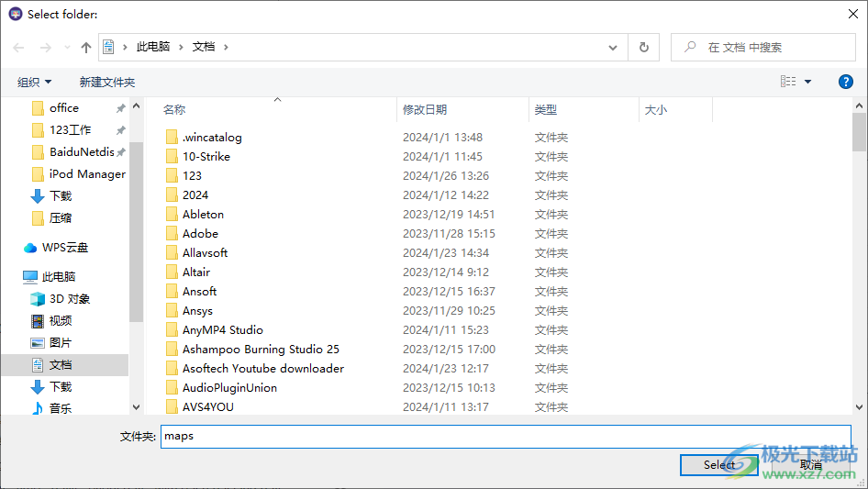Select BaiduNetdis folder in the sidebar
Image resolution: width=868 pixels, height=489 pixels.
point(82,151)
